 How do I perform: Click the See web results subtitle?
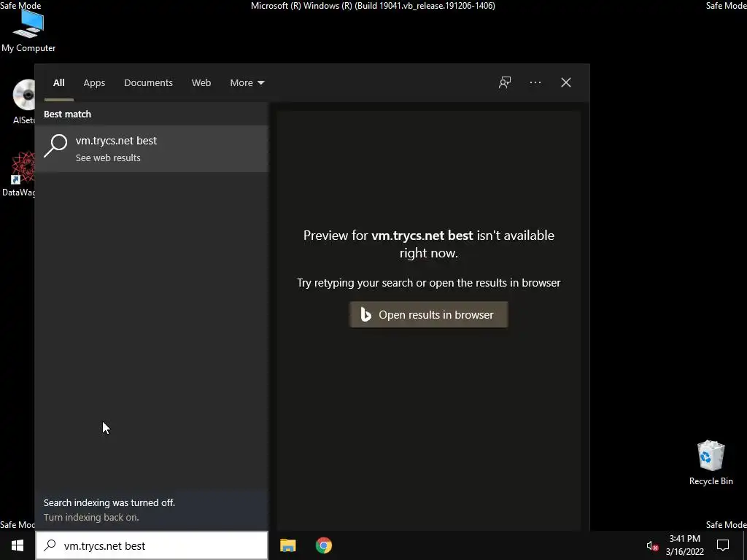[108, 157]
